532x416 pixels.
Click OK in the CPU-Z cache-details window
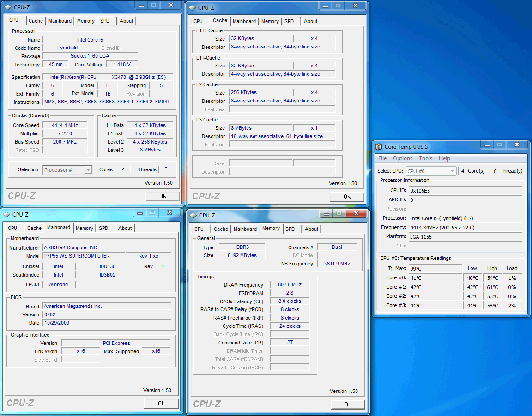tap(347, 197)
